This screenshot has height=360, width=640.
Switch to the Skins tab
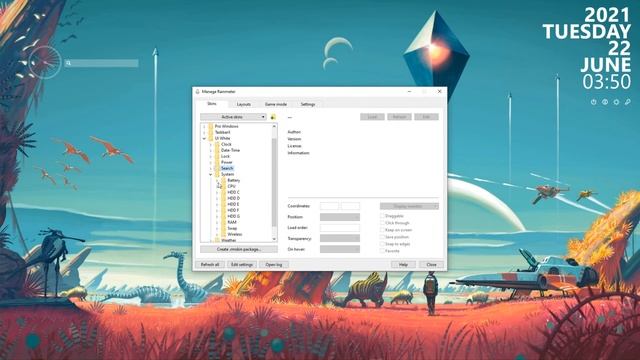click(x=211, y=104)
